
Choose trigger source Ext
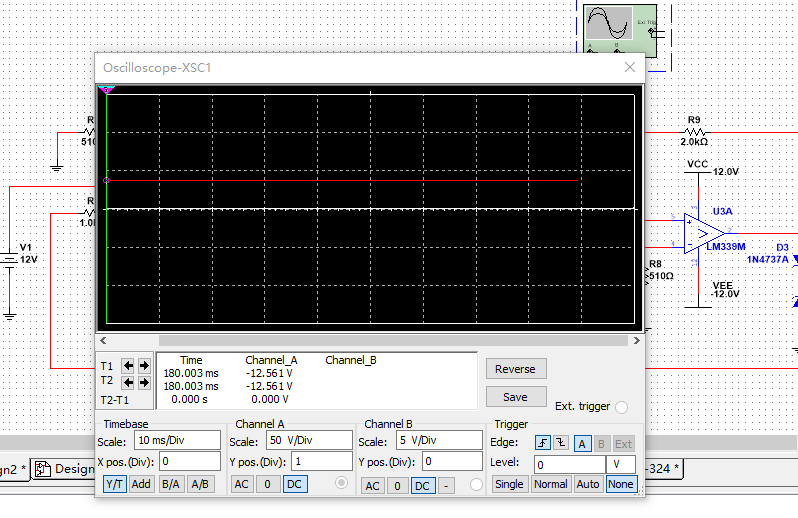(623, 444)
